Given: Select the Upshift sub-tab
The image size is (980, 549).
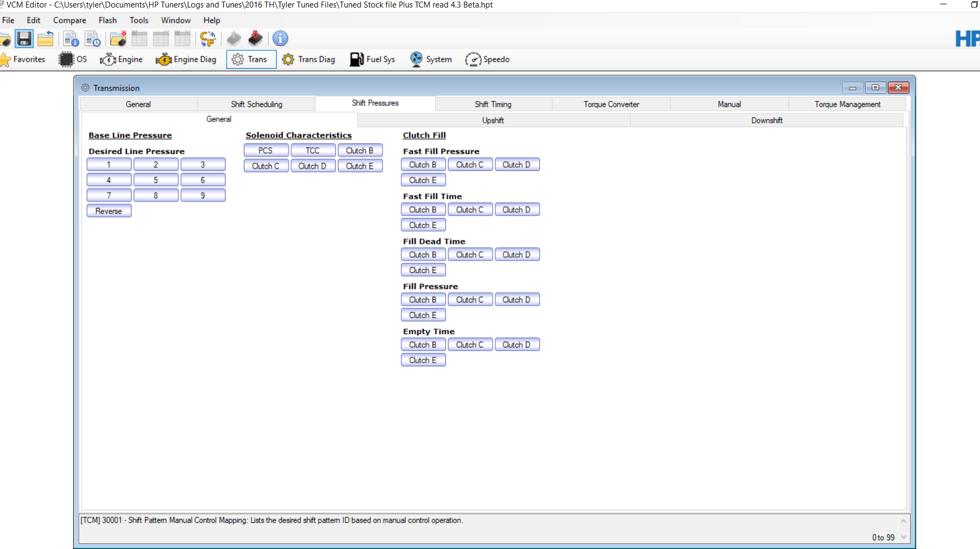Looking at the screenshot, I should [x=493, y=120].
